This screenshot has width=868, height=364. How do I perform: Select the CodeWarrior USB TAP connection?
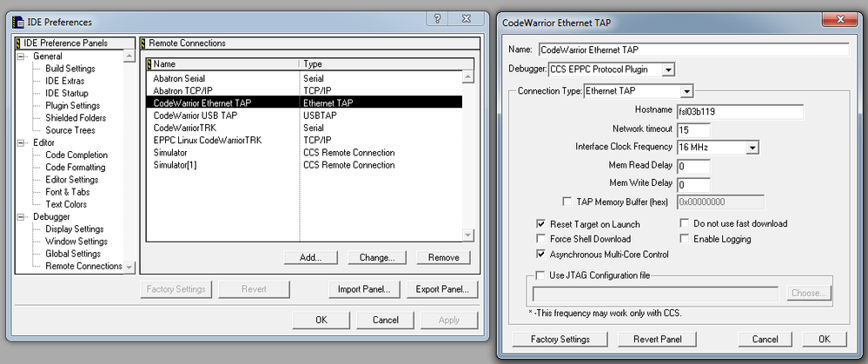click(x=304, y=116)
